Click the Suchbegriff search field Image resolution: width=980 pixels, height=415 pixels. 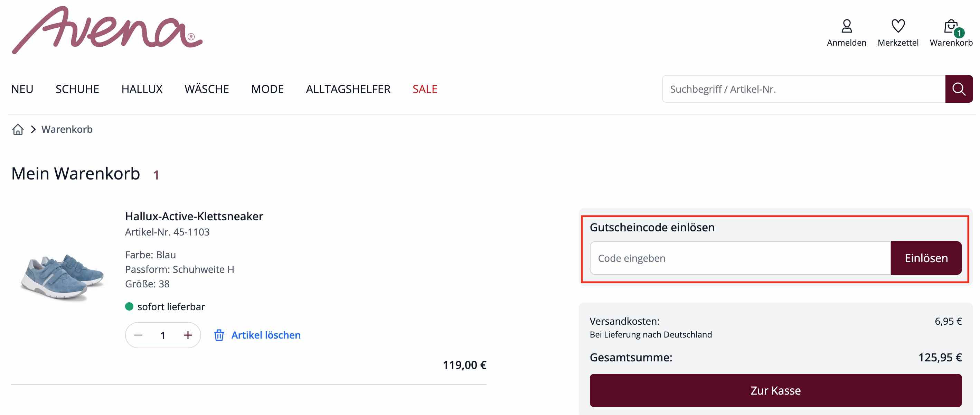tap(803, 89)
